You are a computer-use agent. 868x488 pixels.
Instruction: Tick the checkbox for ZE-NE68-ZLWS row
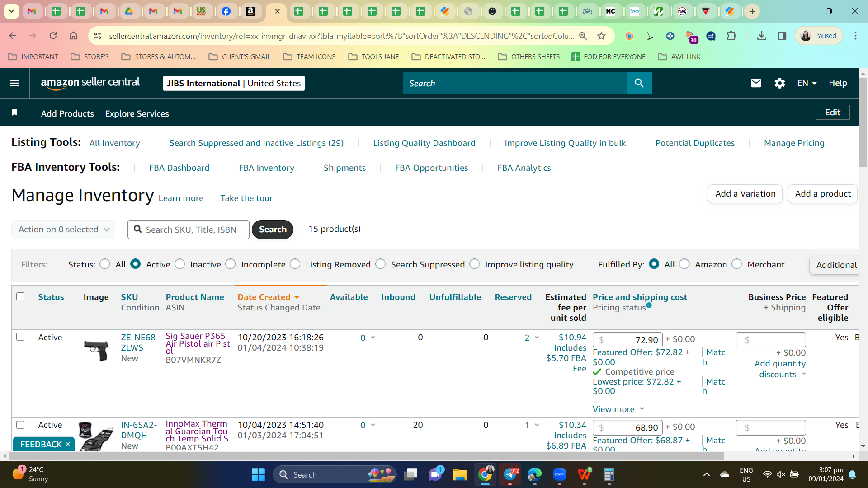pos(20,337)
